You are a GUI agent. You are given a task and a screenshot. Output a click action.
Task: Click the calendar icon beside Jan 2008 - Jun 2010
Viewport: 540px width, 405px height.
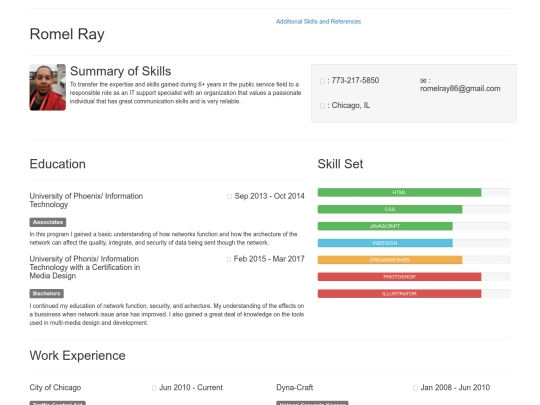(x=415, y=388)
